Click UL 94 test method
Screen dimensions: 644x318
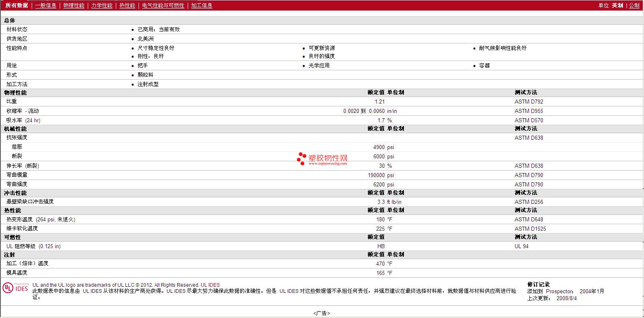[521, 246]
